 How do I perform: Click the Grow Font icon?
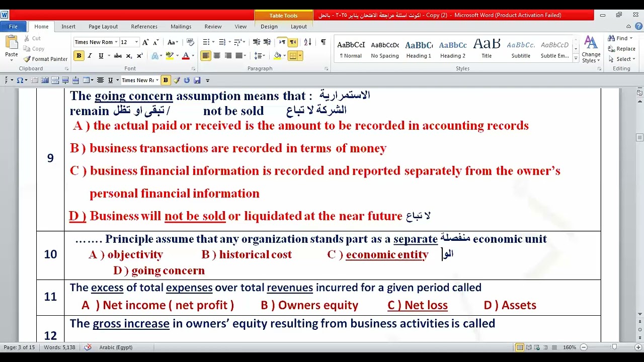145,42
